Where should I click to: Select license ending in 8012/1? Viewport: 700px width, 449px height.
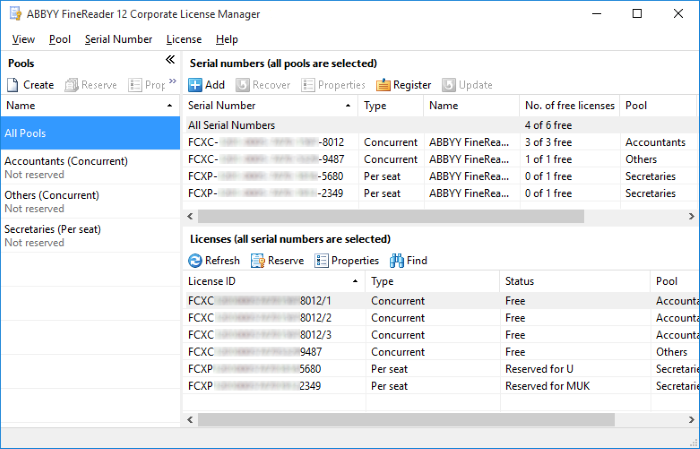point(441,301)
